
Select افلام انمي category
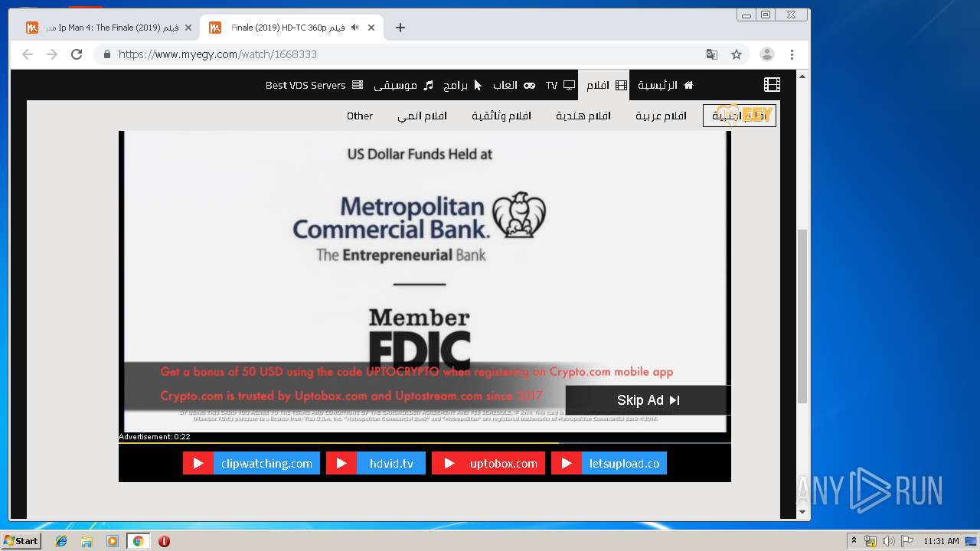pos(422,116)
